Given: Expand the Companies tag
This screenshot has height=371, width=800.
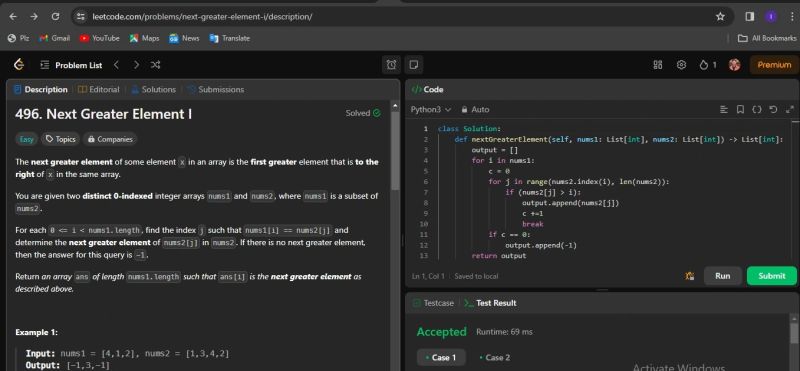Looking at the screenshot, I should click(x=110, y=139).
